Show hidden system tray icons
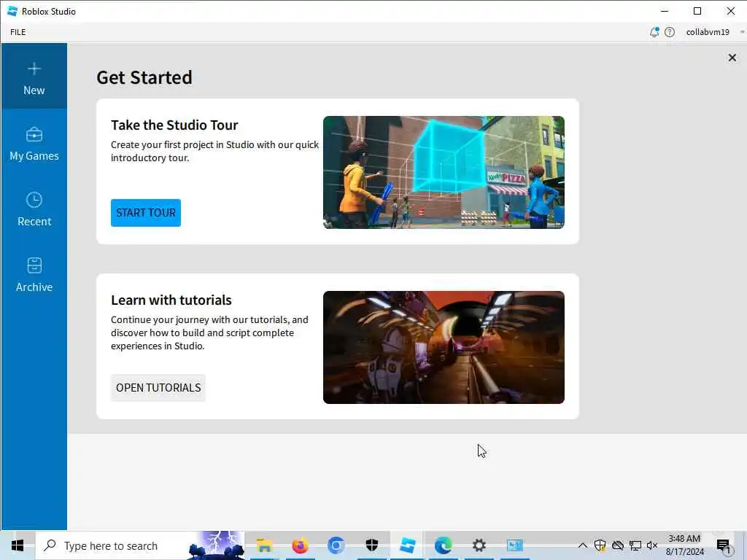Screen dimensions: 747x560 (582, 545)
